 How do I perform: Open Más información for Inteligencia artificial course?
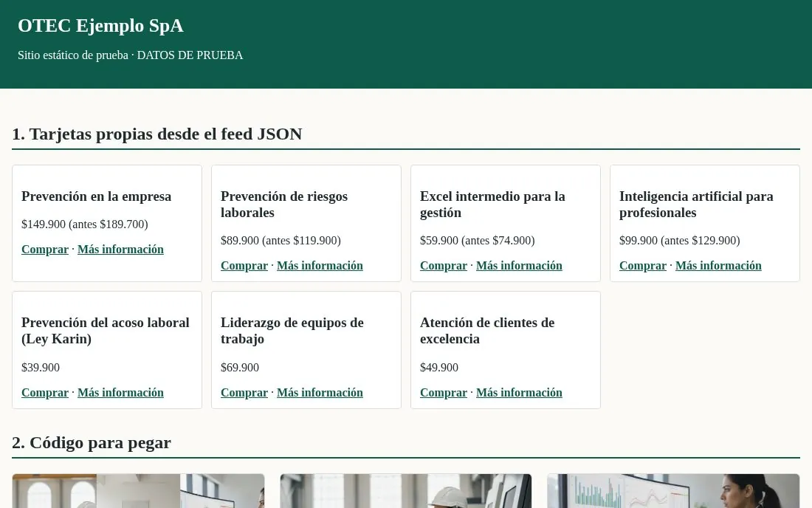tap(719, 266)
